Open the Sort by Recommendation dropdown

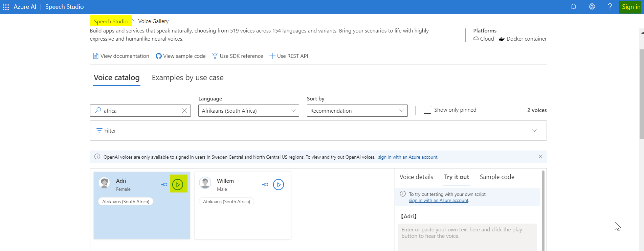coord(357,111)
